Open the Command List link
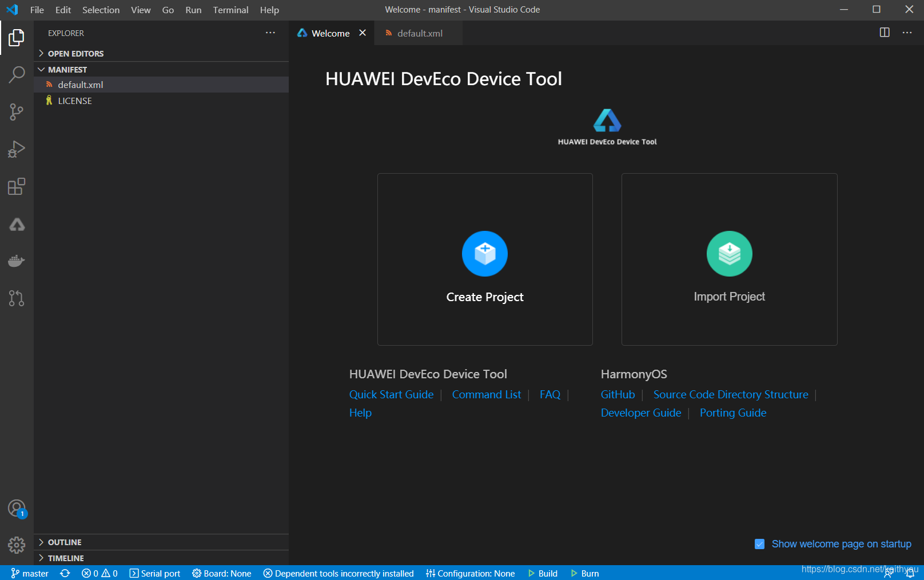 click(487, 394)
